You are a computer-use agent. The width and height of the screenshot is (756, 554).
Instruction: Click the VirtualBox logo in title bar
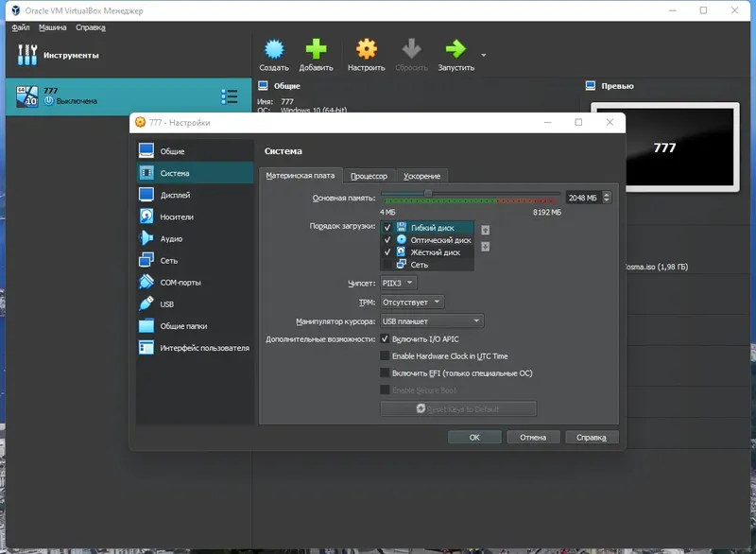16,10
